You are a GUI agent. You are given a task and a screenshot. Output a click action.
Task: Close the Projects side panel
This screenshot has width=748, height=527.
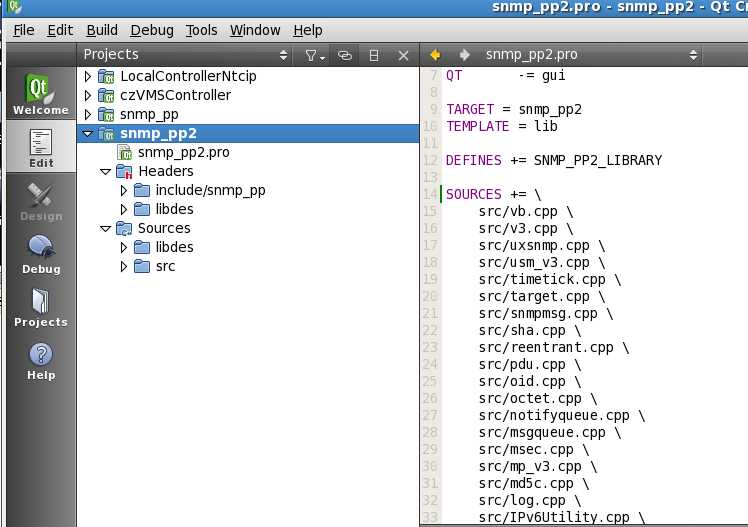(x=403, y=56)
